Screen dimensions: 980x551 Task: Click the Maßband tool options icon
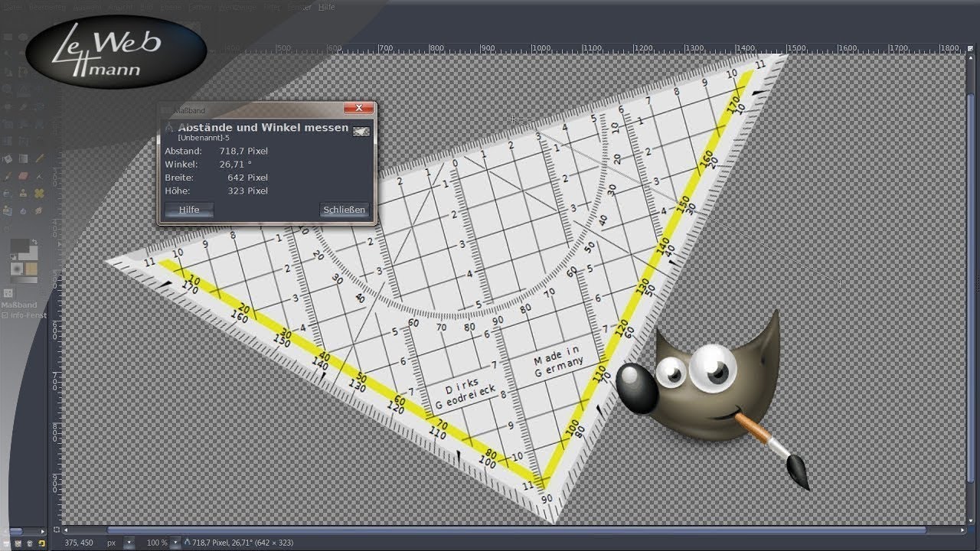click(8, 293)
